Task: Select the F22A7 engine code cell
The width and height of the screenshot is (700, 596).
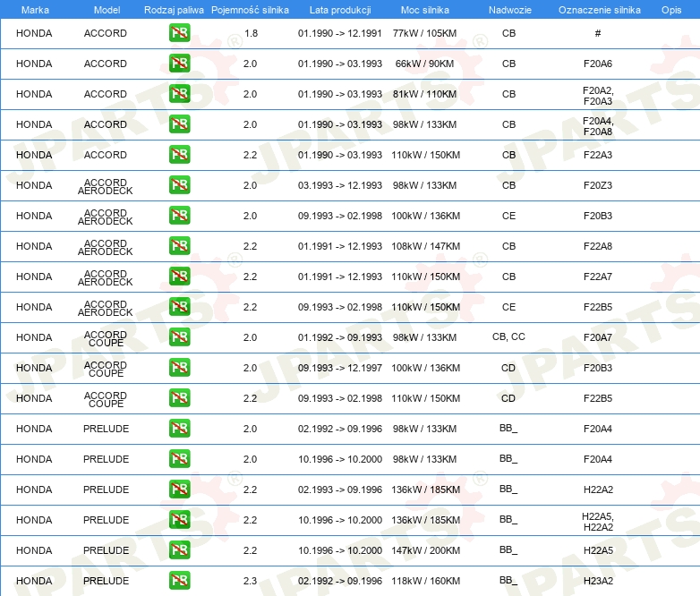Action: (598, 276)
